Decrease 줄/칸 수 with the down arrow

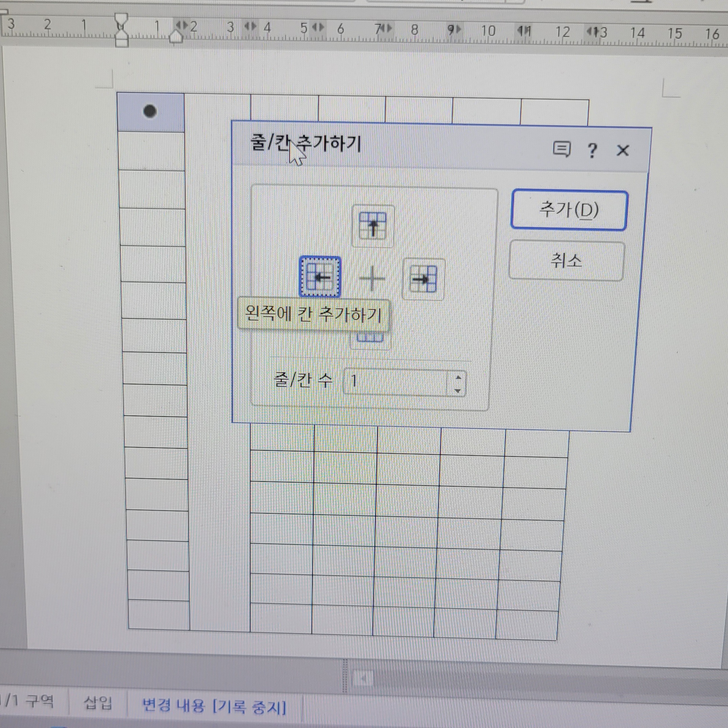click(x=458, y=391)
